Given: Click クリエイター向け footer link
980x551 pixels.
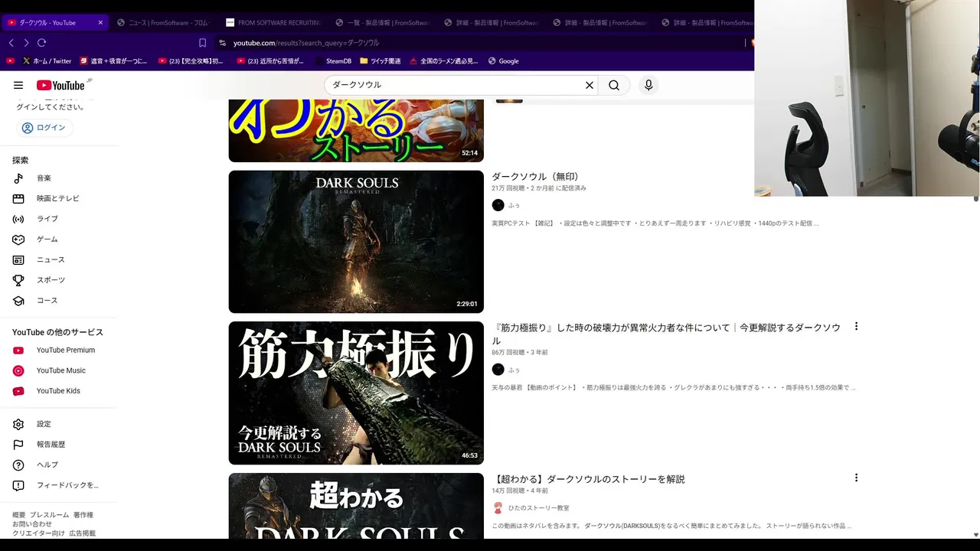Looking at the screenshot, I should point(38,533).
